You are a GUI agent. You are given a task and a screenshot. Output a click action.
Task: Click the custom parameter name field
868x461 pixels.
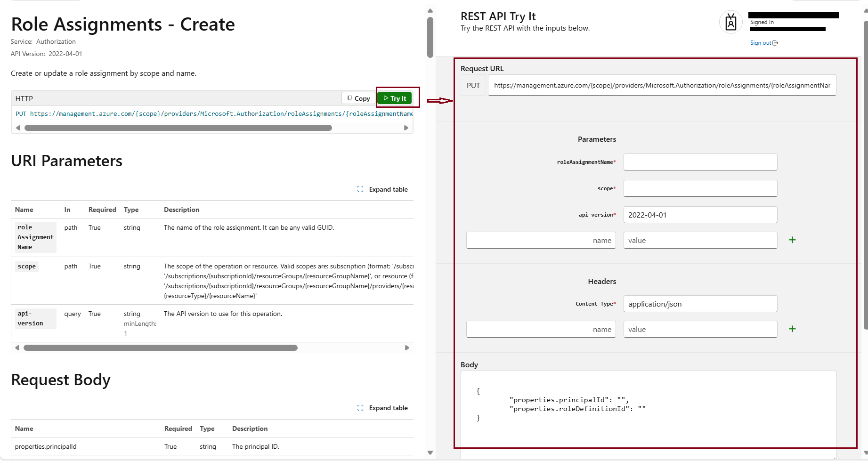tap(541, 240)
